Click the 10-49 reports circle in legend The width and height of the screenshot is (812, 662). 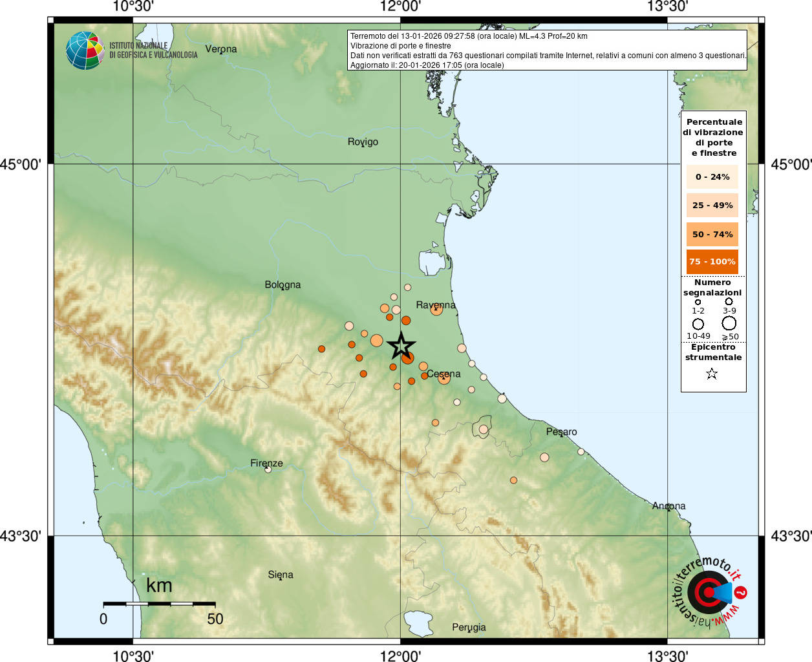click(698, 324)
